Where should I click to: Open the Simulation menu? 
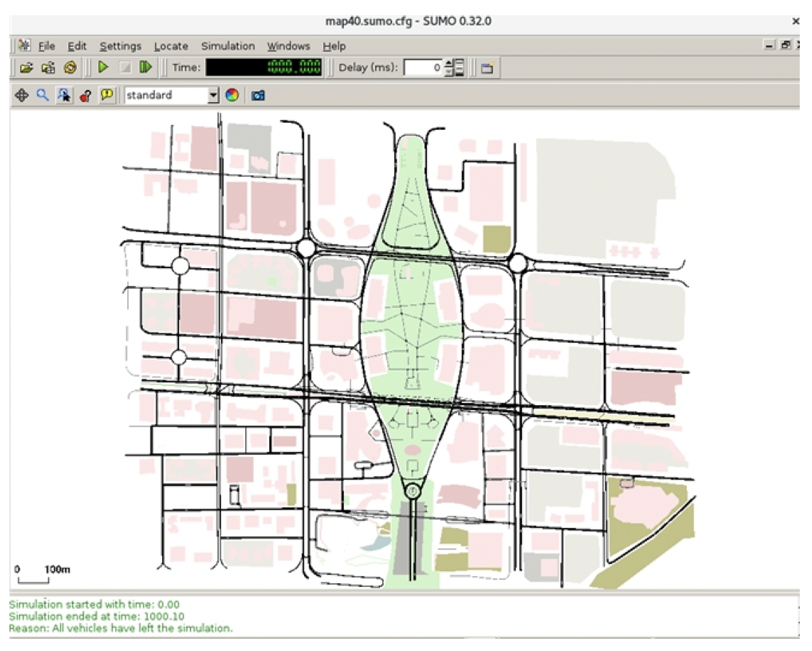point(227,46)
